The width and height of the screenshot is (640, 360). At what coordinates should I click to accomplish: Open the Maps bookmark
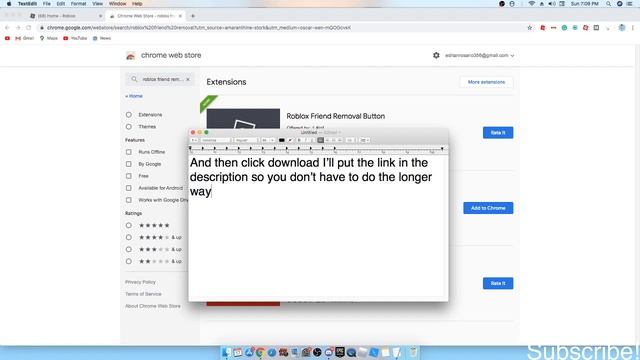[49, 38]
